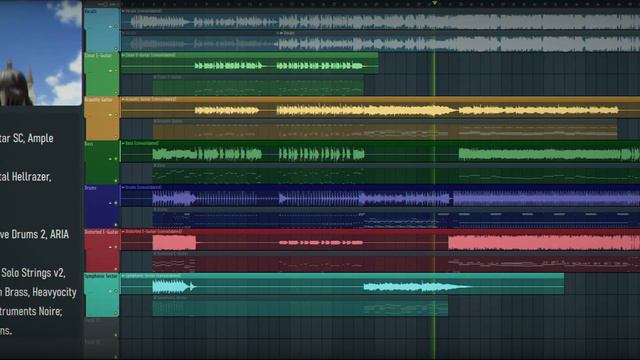Select the Bass MIDI pattern clip
640x360 pixels.
pos(396,173)
